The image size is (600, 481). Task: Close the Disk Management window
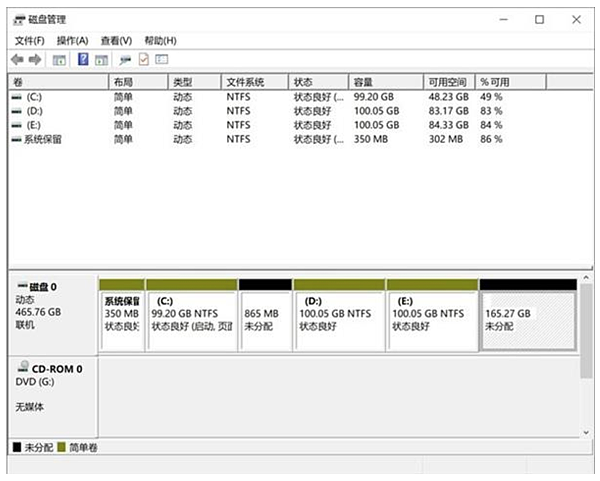[x=577, y=20]
